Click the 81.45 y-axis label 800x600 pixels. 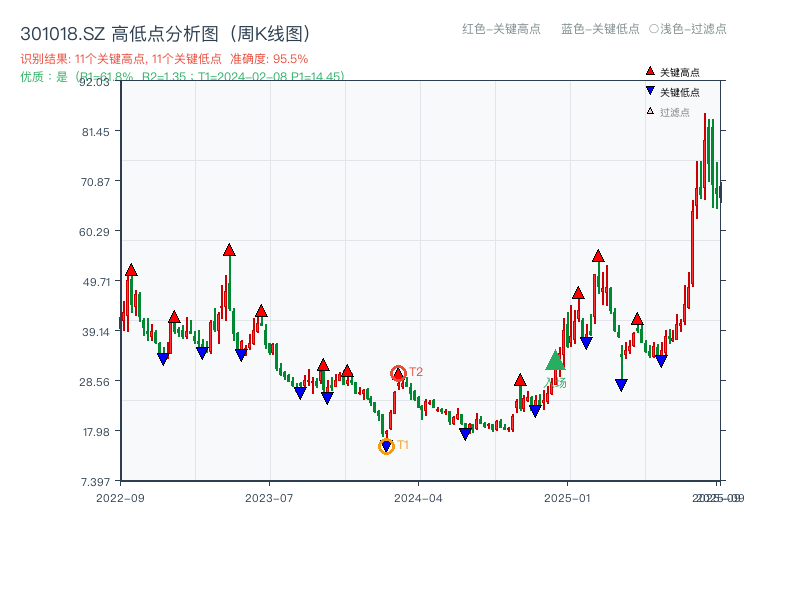click(95, 132)
